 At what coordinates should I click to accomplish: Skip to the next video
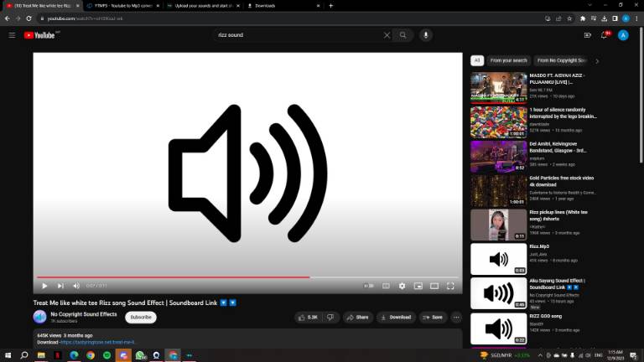click(x=60, y=286)
